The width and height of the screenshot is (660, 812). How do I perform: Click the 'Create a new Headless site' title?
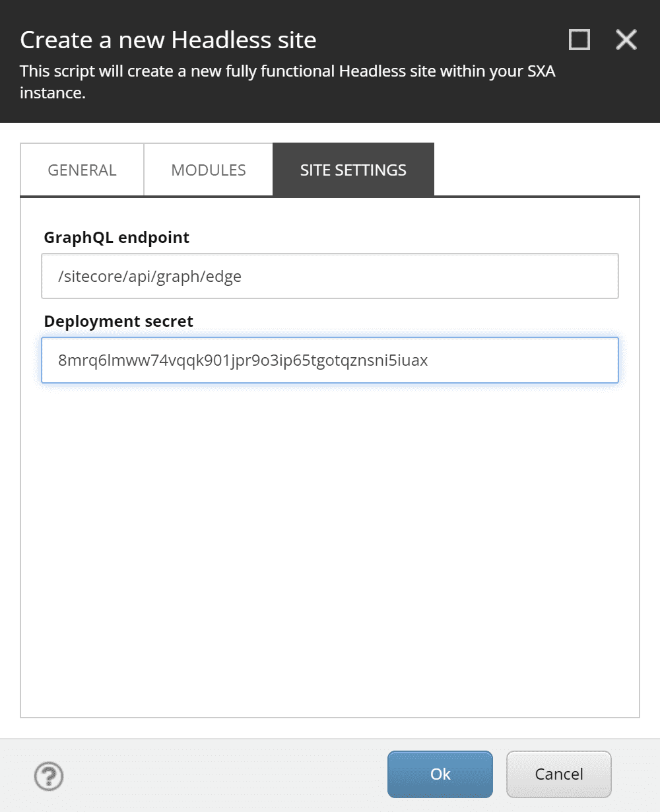168,40
